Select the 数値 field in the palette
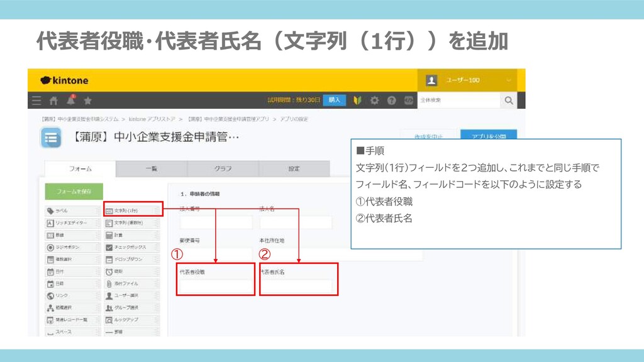This screenshot has height=362, width=644. pyautogui.click(x=72, y=235)
